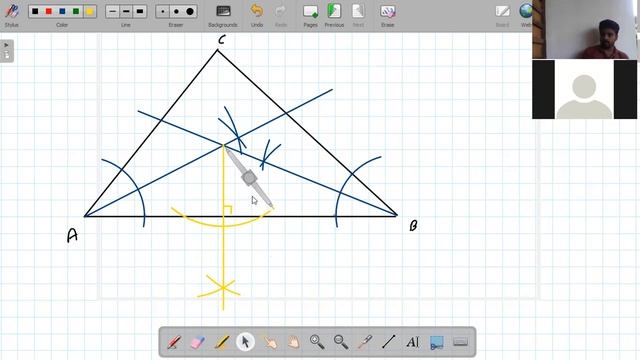Viewport: 640px width, 360px height.
Task: Choose the thick line width
Action: [x=140, y=11]
